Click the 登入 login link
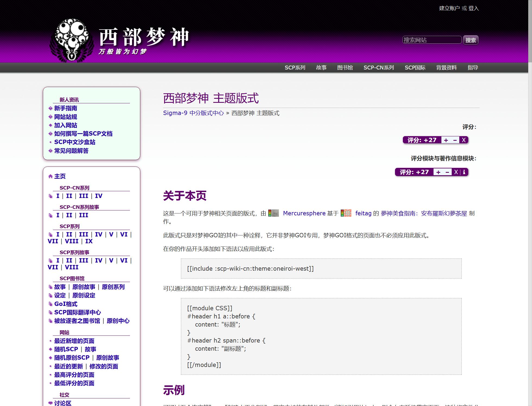Image resolution: width=532 pixels, height=406 pixels. pos(473,8)
